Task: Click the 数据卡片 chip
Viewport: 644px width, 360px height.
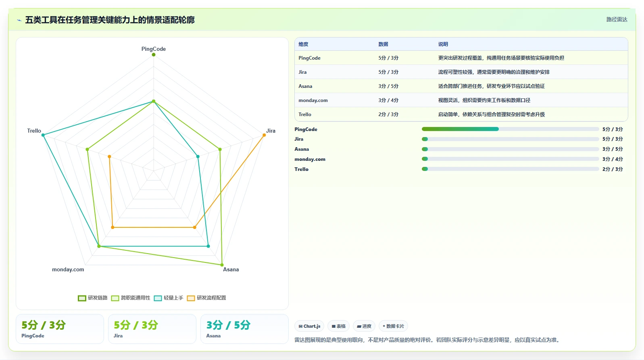Action: tap(393, 326)
